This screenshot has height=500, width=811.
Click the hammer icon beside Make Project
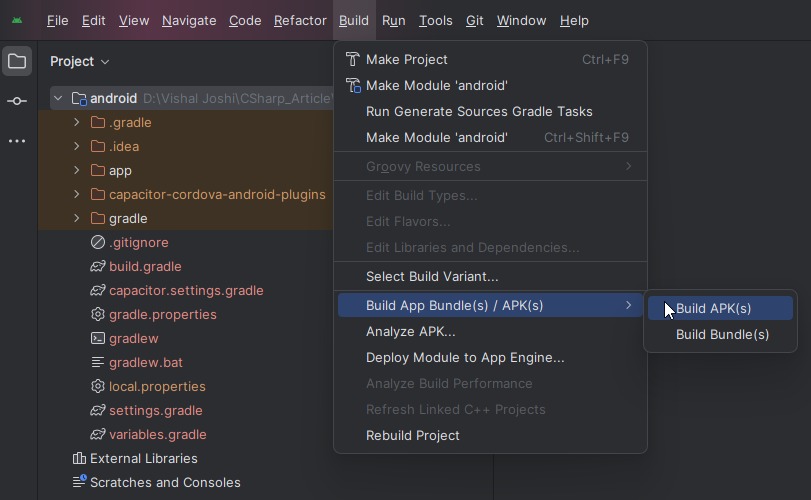(352, 59)
